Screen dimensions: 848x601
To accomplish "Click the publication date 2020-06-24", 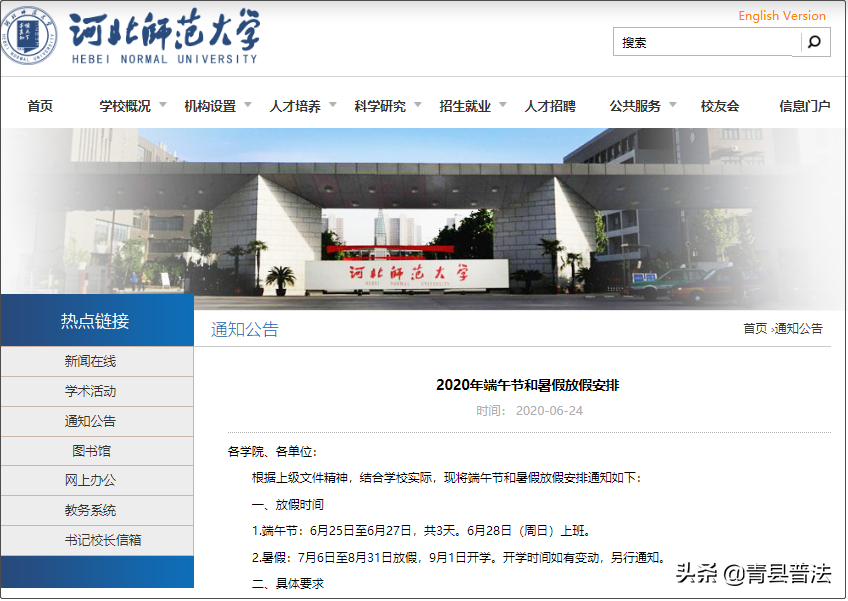I will (x=549, y=411).
